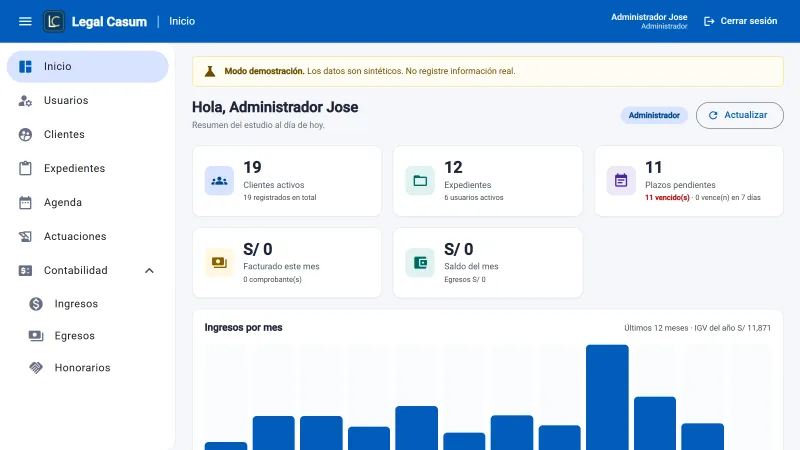
Task: Click the Agenda calendar icon
Action: click(x=25, y=203)
